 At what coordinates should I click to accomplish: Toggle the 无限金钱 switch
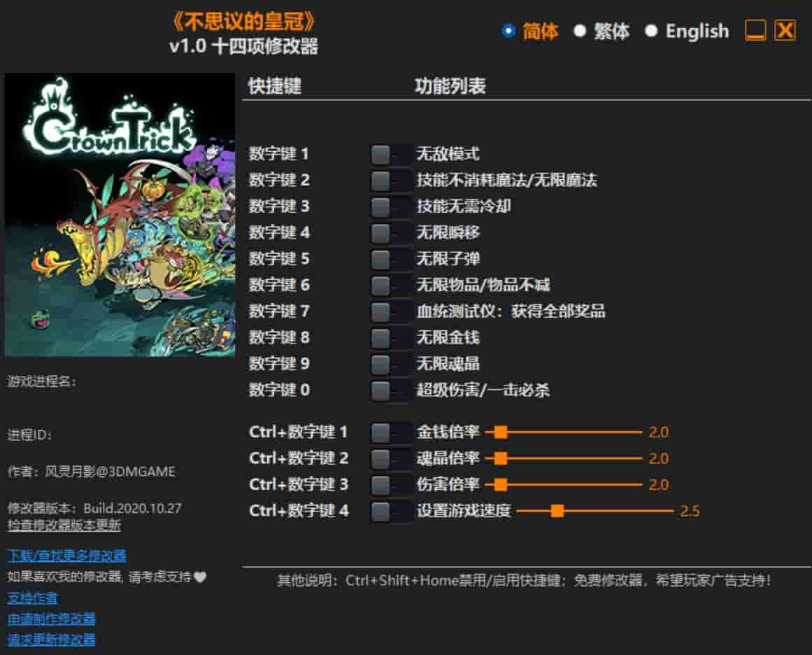point(389,337)
